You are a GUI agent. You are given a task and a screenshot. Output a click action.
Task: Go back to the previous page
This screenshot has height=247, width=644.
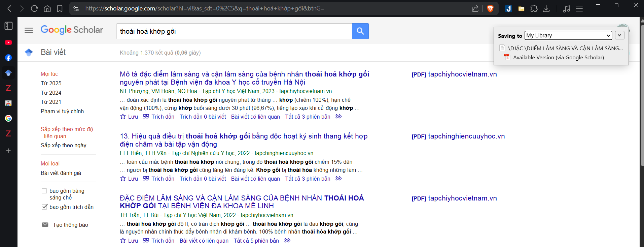click(x=9, y=8)
